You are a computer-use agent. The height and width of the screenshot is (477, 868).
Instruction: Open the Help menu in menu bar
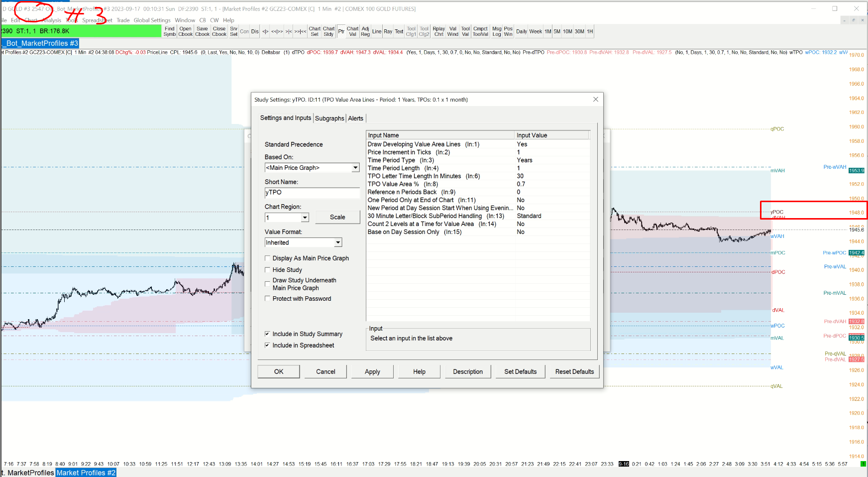(228, 20)
